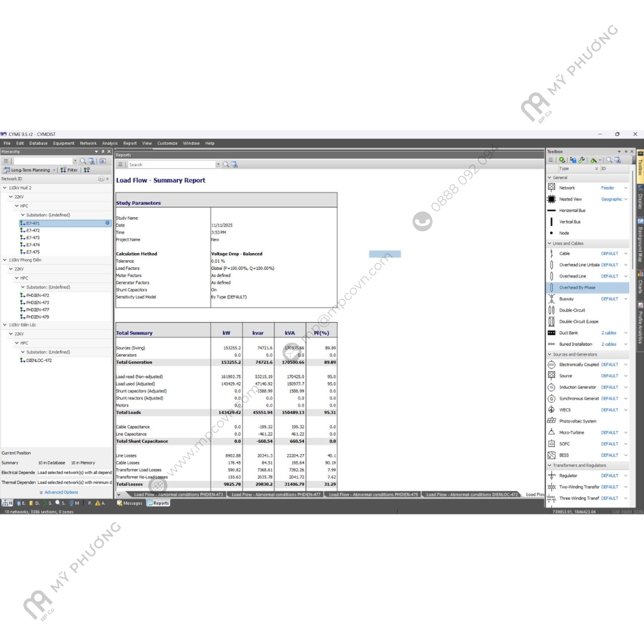This screenshot has height=644, width=644.
Task: Click the search magnifier in Reports toolbar
Action: tap(226, 165)
